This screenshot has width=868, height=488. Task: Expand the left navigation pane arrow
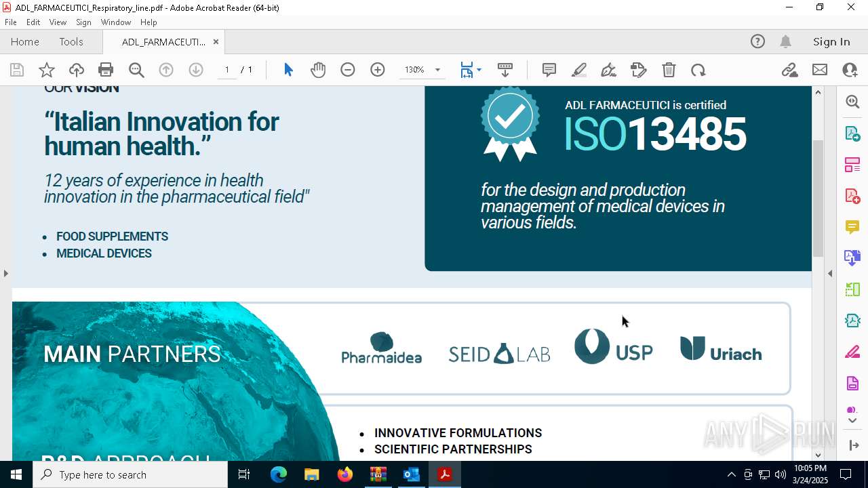point(5,273)
